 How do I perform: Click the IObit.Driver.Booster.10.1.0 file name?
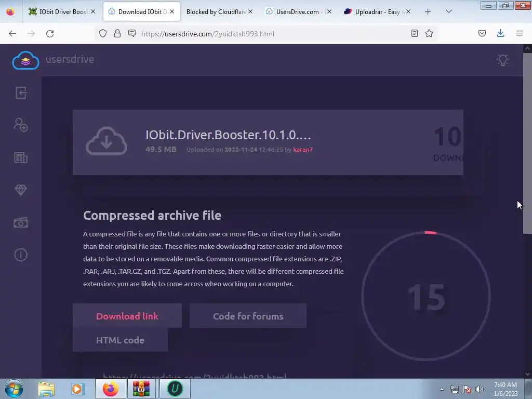tap(228, 135)
